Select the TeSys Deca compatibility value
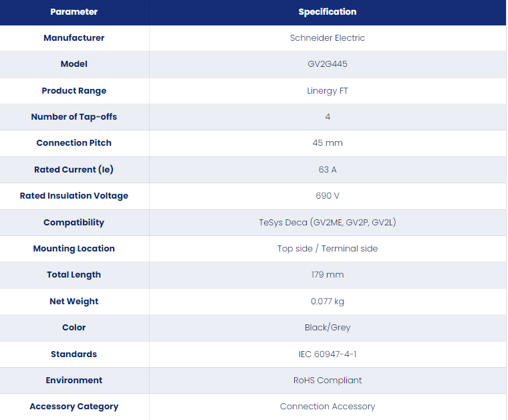The height and width of the screenshot is (420, 508). tap(328, 222)
